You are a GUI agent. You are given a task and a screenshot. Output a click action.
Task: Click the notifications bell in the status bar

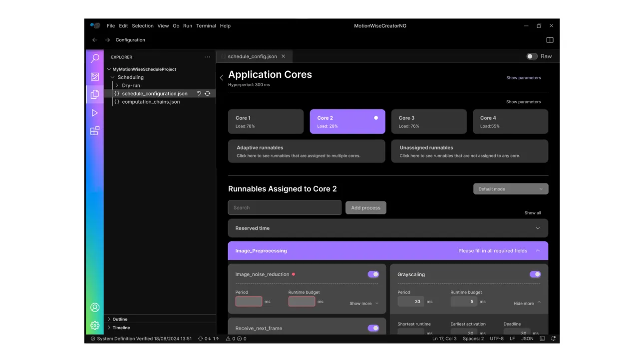coord(553,338)
